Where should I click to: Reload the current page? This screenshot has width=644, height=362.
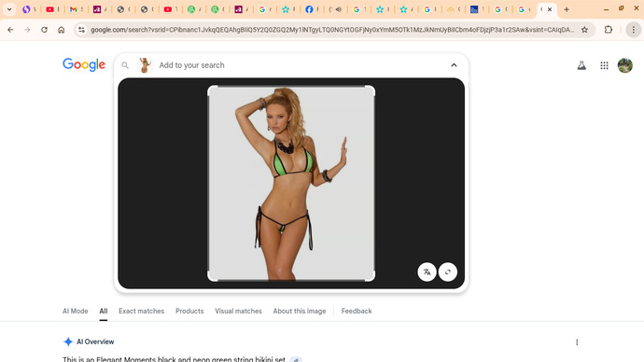[x=44, y=30]
